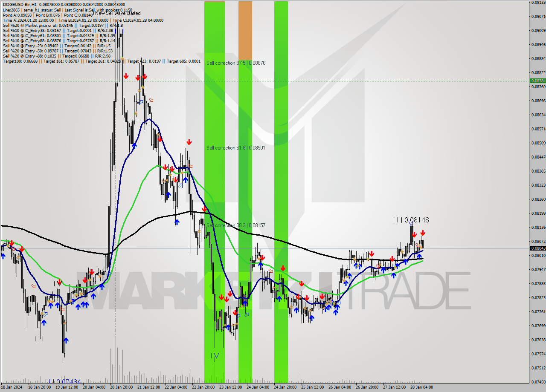546x392 pixels.
Task: Click the '21 Jan 12:00' time axis label
Action: coord(148,387)
